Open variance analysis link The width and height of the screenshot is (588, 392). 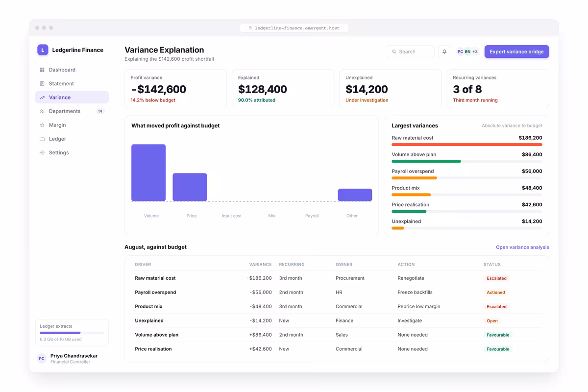point(522,247)
